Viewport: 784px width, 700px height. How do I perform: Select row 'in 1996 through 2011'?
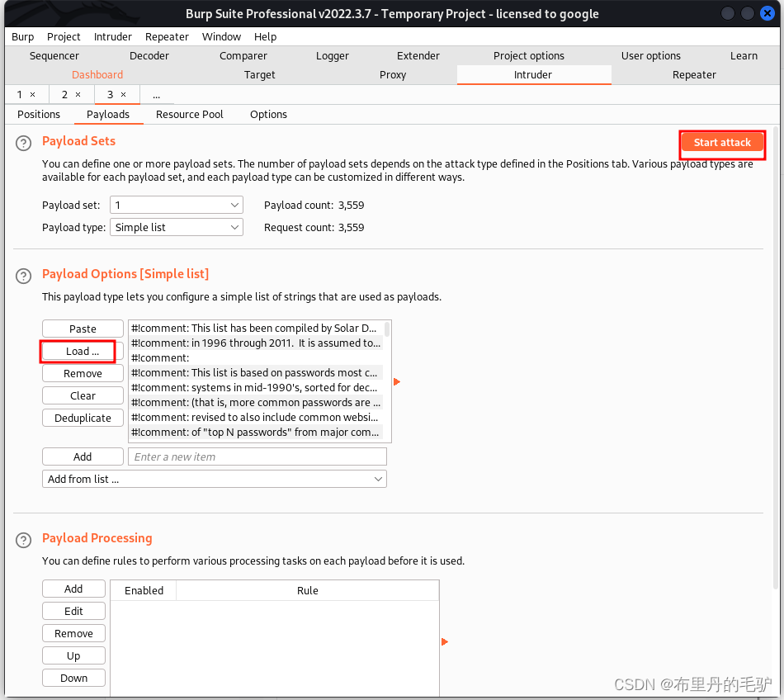pos(257,343)
